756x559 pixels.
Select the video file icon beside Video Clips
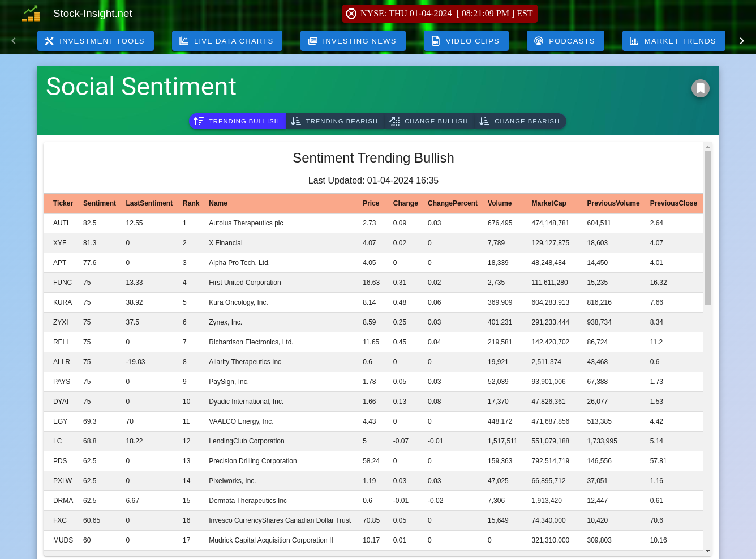click(x=435, y=40)
